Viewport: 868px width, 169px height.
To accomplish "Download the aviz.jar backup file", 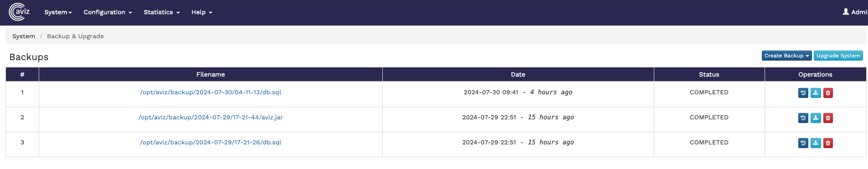I will [816, 118].
